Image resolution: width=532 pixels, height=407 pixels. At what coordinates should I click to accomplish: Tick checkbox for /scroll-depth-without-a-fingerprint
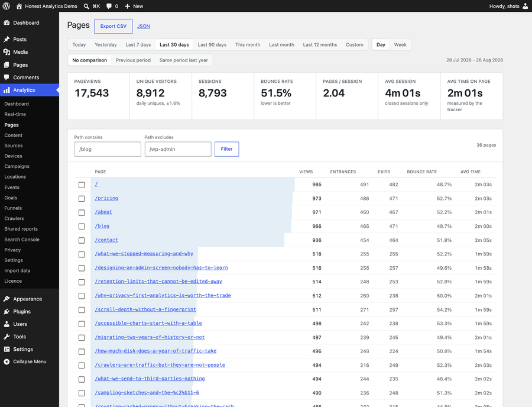82,310
